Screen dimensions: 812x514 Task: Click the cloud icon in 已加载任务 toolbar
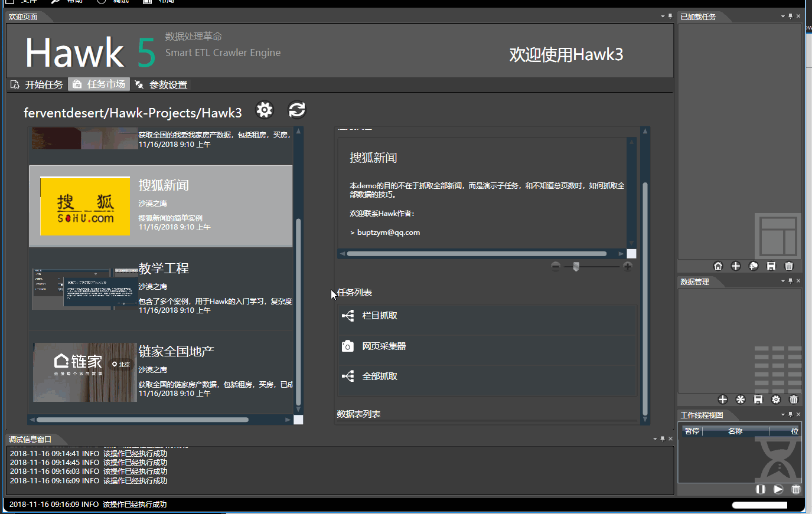point(754,266)
